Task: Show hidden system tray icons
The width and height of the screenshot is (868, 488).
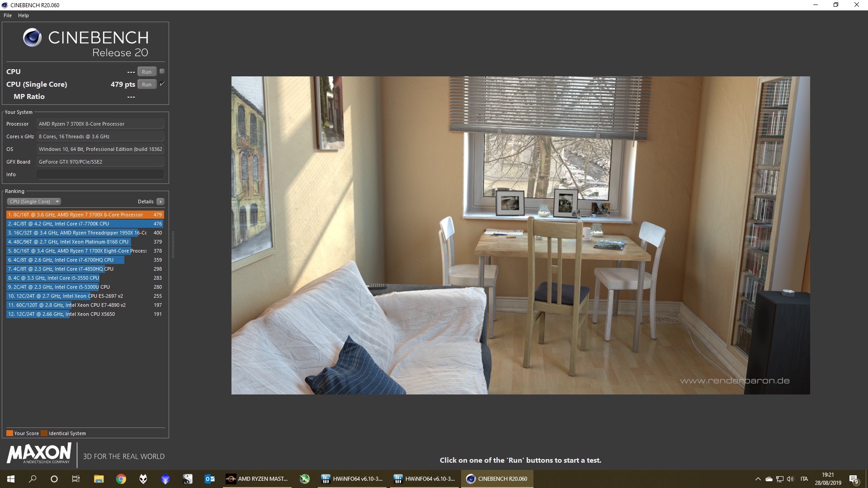Action: [758, 479]
